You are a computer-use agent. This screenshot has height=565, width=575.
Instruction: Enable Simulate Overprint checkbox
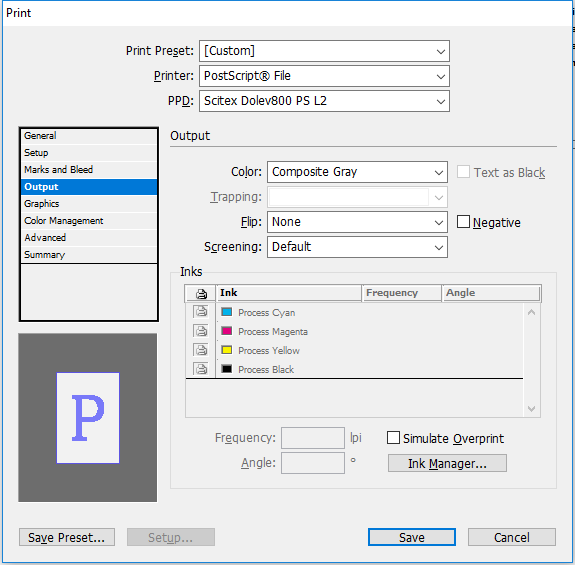point(393,438)
